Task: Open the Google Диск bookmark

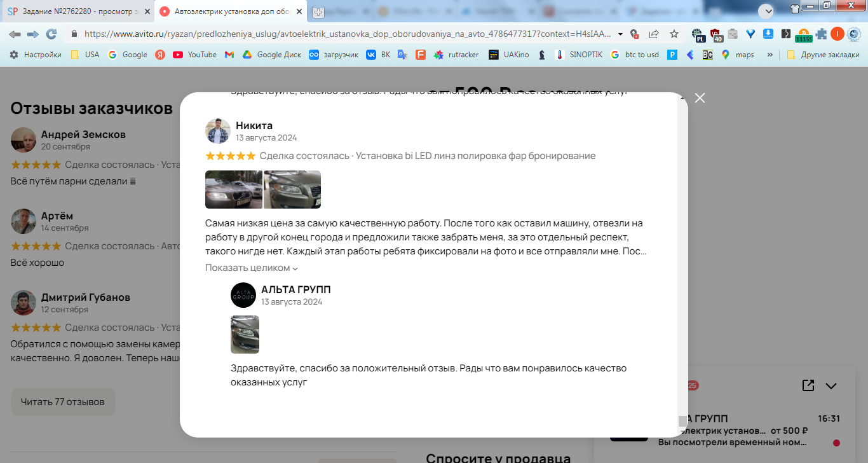Action: coord(272,55)
